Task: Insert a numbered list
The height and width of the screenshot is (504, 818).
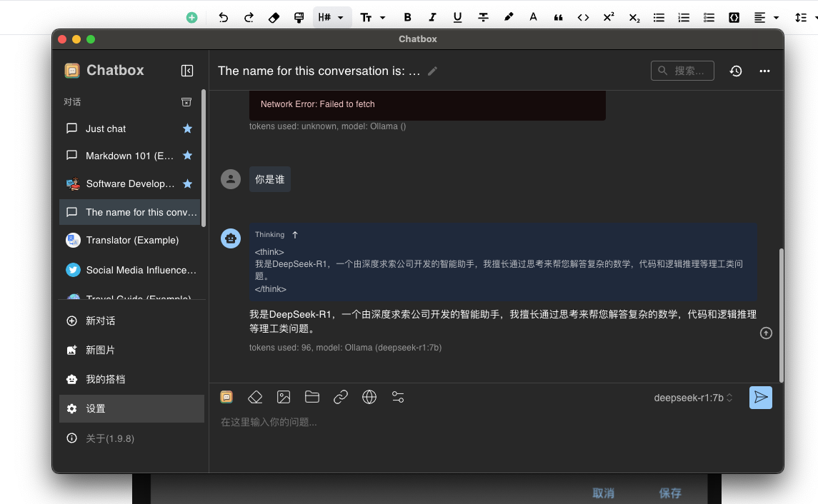Action: (684, 18)
